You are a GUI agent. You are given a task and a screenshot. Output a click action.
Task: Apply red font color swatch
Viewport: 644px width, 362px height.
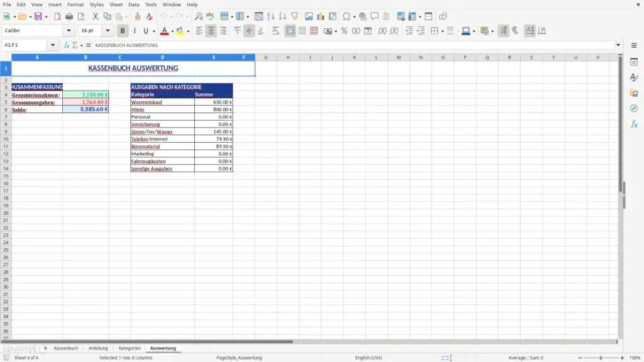tap(164, 31)
